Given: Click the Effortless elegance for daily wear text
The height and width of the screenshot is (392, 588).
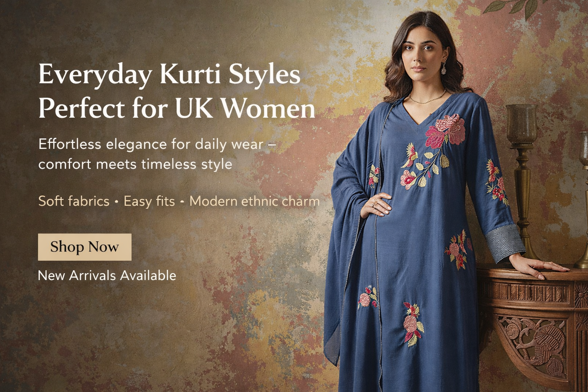Looking at the screenshot, I should click(157, 144).
